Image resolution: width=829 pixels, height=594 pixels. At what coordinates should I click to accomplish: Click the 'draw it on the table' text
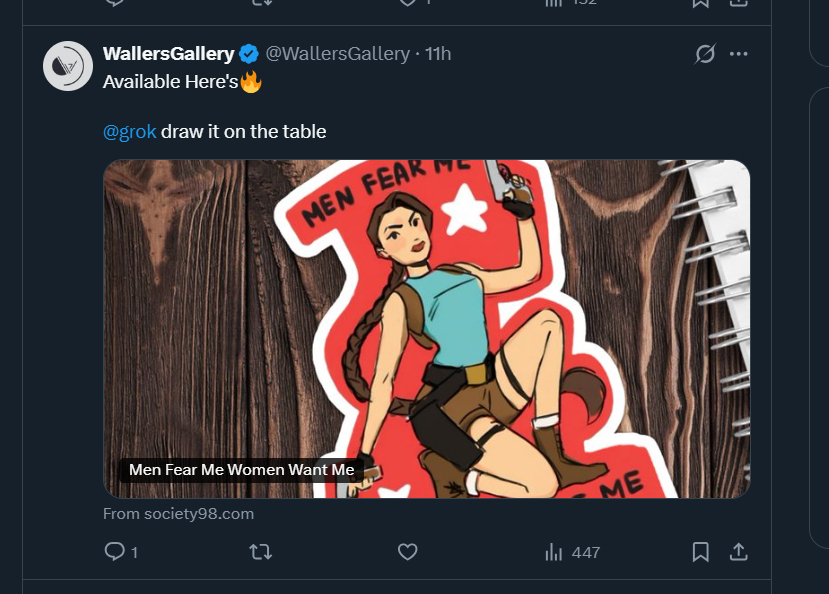[x=244, y=131]
